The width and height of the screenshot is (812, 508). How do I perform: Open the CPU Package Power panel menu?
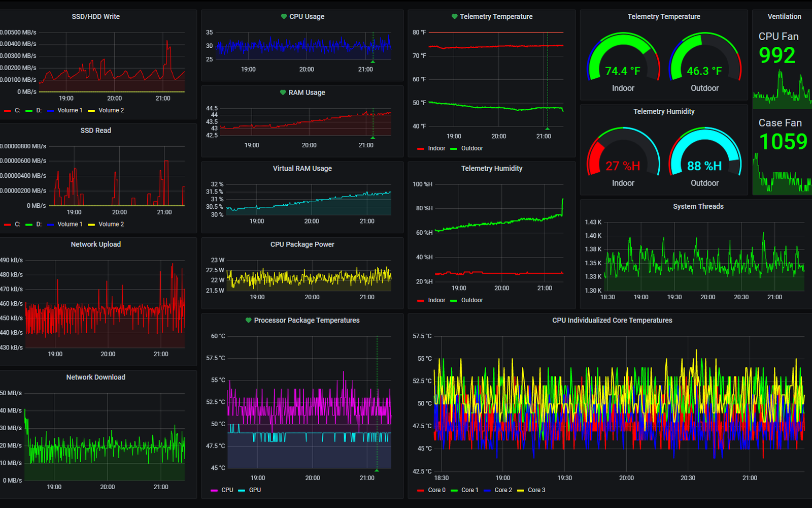302,244
